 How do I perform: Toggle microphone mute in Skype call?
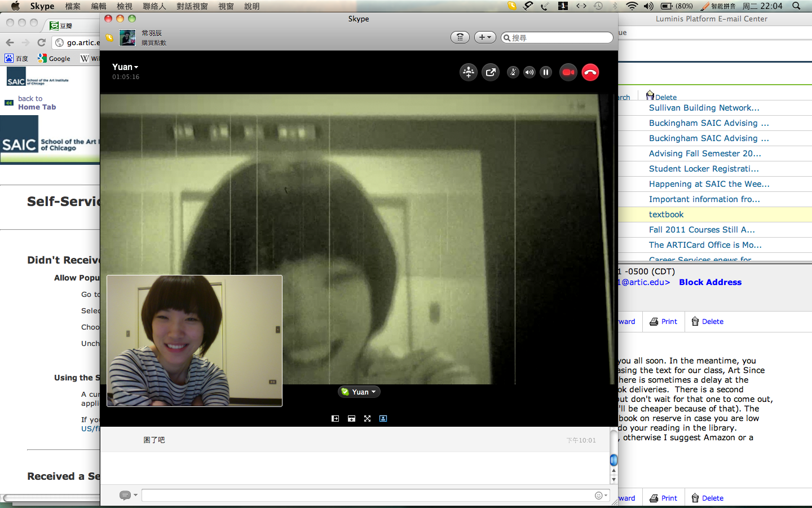click(513, 72)
